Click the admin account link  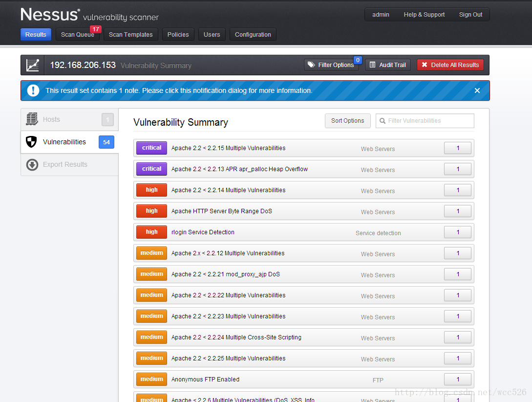click(x=381, y=15)
